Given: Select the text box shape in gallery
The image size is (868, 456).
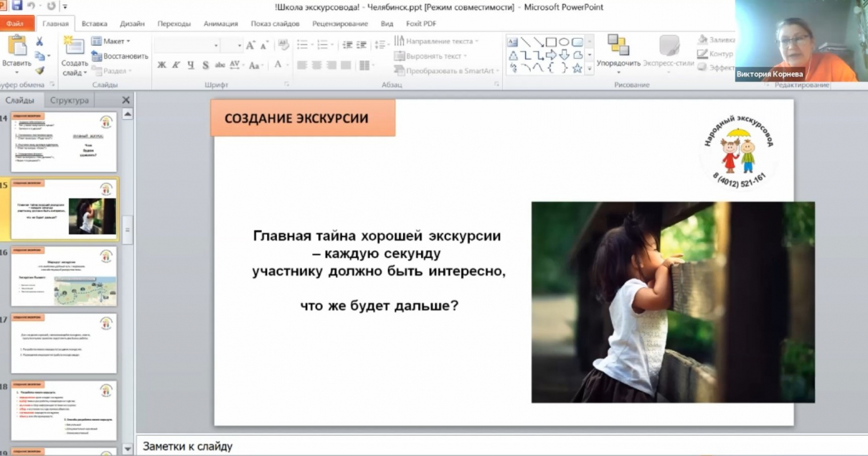Looking at the screenshot, I should coord(513,42).
